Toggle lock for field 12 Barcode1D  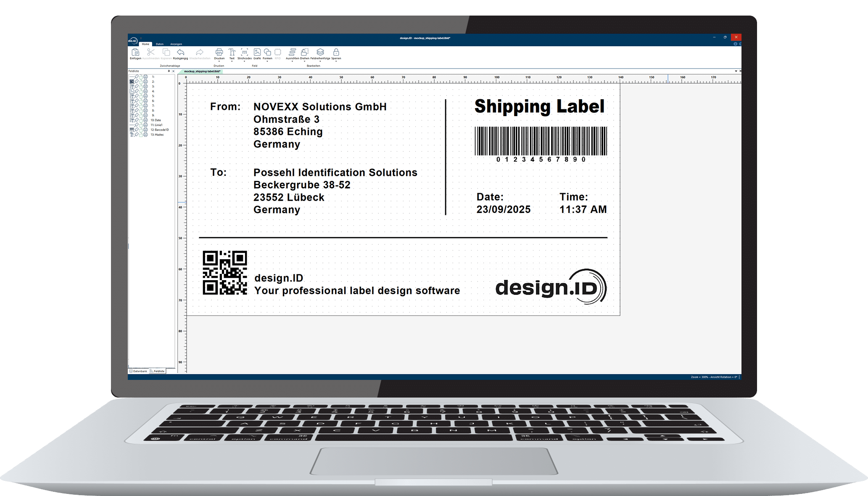(141, 130)
